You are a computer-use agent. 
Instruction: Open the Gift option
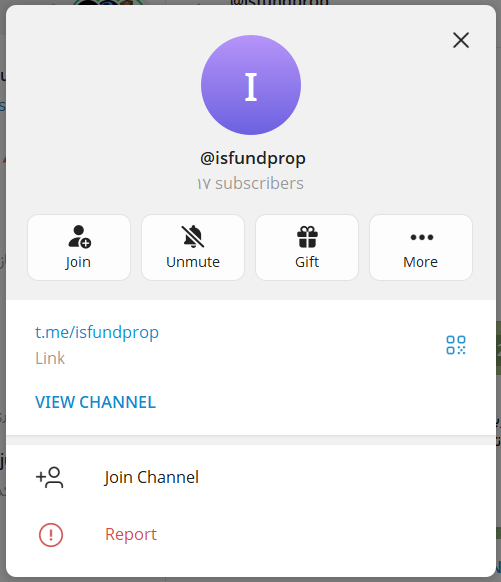pyautogui.click(x=307, y=247)
